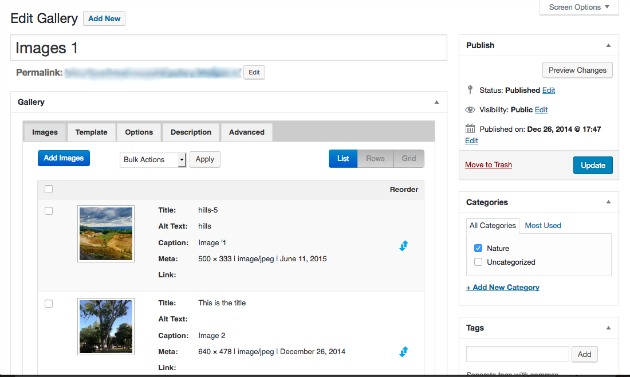Switch to the Images tab
This screenshot has width=630, height=377.
45,132
